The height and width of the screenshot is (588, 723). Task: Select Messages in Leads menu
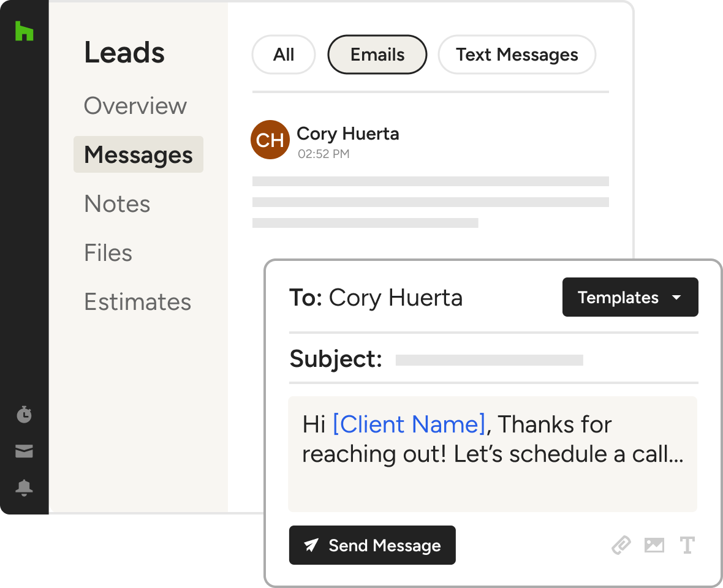click(138, 154)
